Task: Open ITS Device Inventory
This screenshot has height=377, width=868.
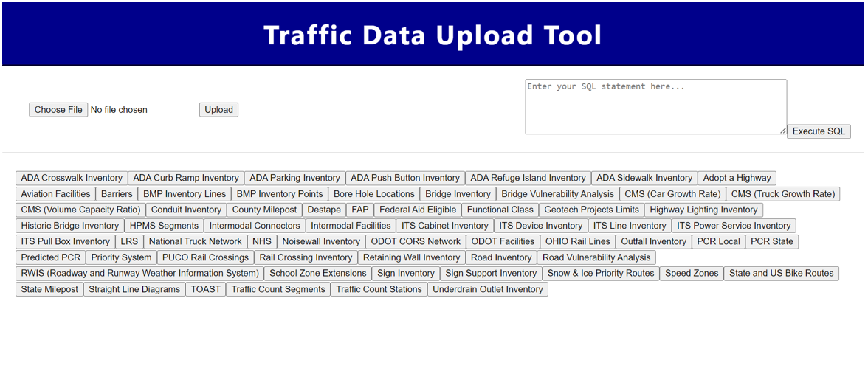Action: [x=541, y=226]
